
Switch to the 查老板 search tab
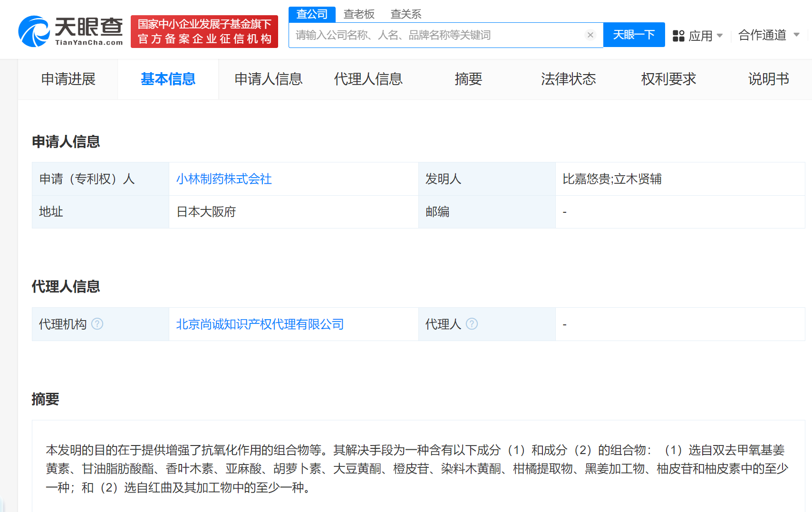coord(359,14)
